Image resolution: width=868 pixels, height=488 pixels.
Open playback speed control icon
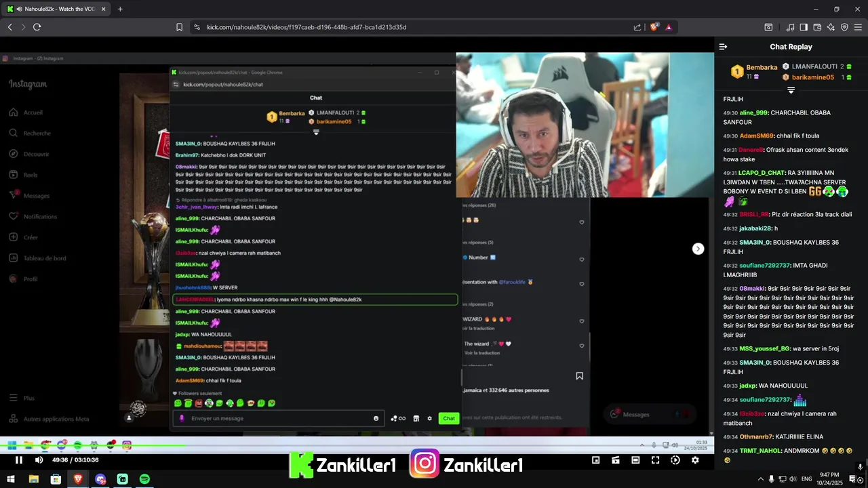pos(675,460)
